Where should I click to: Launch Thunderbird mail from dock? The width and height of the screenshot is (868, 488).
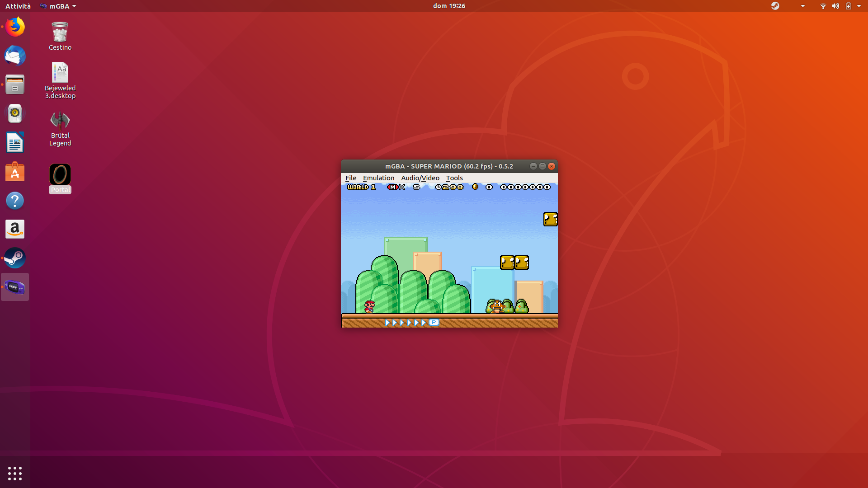[15, 56]
